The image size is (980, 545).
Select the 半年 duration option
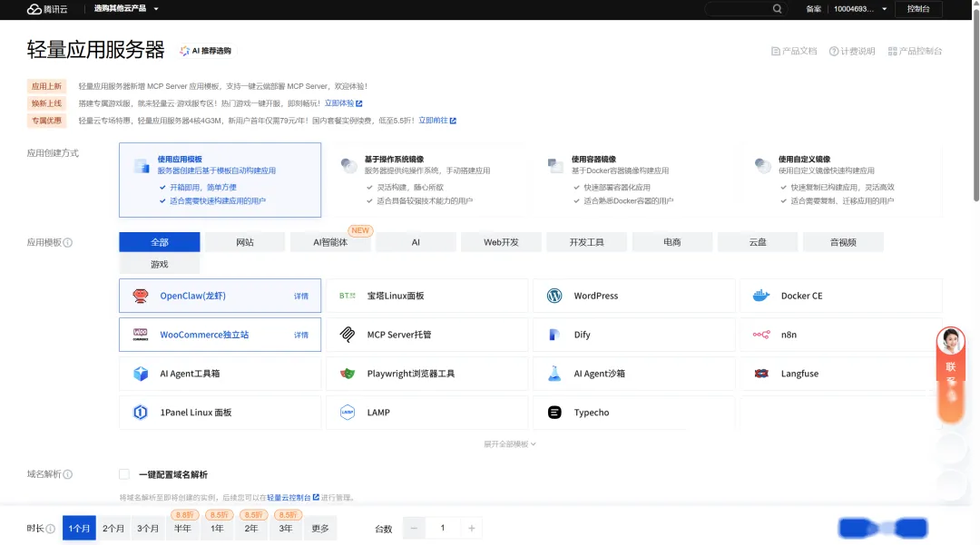[182, 528]
